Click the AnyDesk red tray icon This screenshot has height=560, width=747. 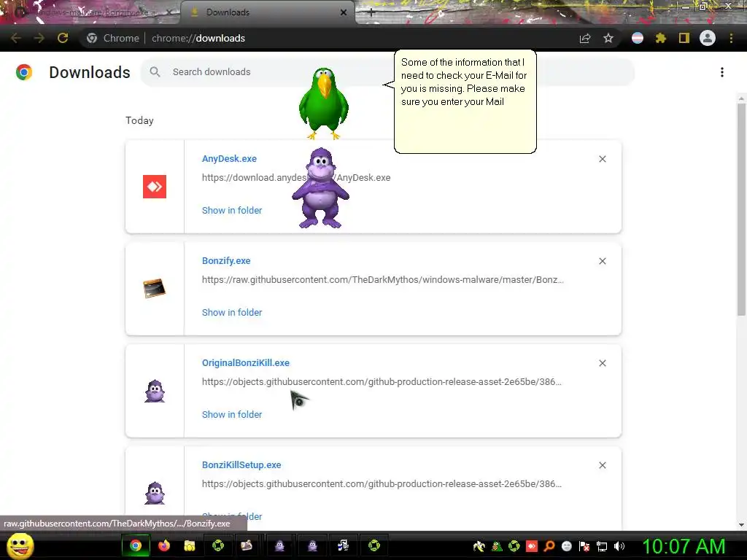pyautogui.click(x=532, y=546)
